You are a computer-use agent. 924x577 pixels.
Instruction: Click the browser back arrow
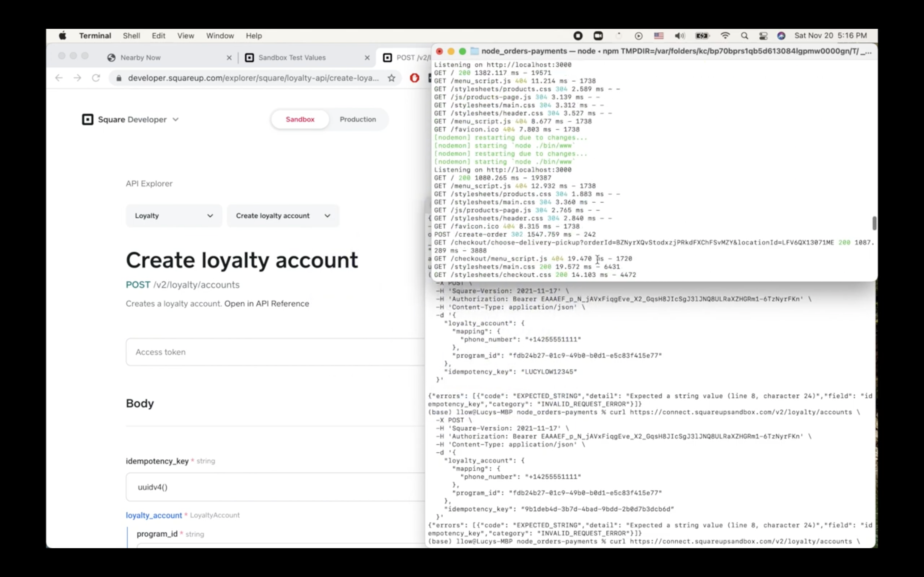click(59, 78)
